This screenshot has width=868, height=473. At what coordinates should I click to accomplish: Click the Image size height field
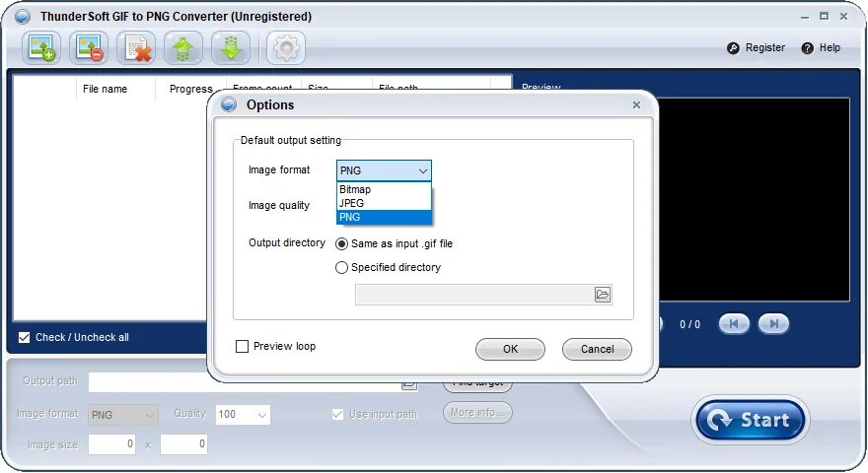[x=183, y=444]
